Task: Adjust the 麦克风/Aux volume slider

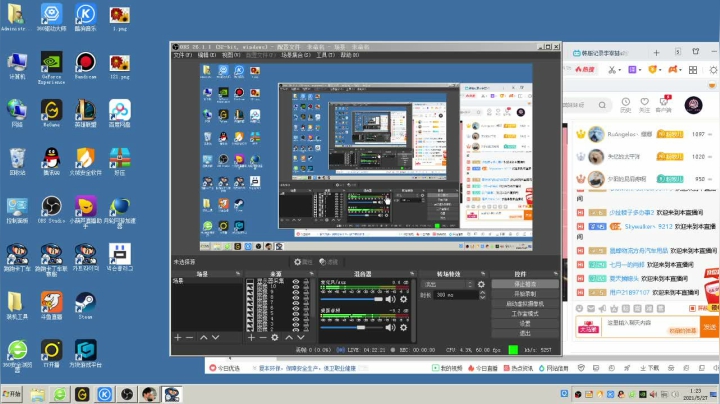Action: [351, 299]
